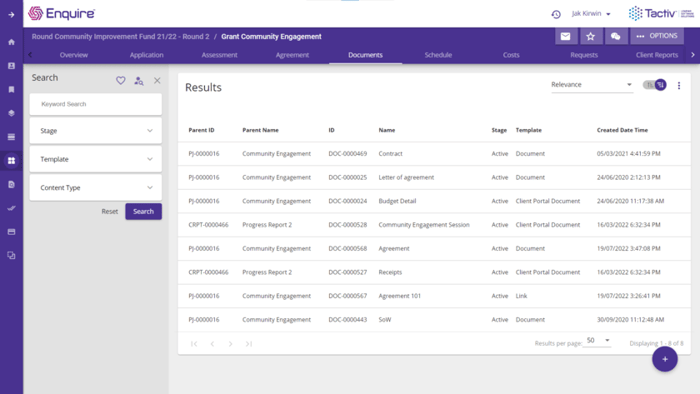Switch to the Requests tab

(x=584, y=55)
